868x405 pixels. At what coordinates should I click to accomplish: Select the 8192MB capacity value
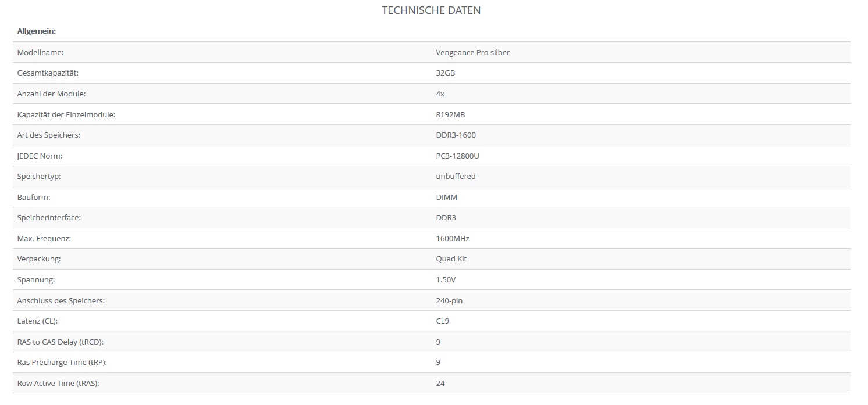coord(450,114)
